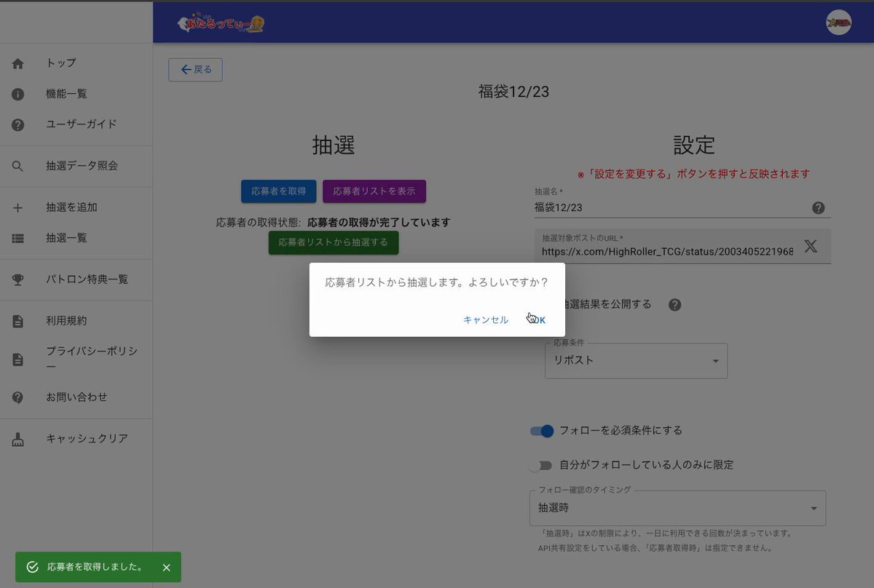Click キャンセル in the confirmation dialog
Viewport: 874px width, 588px height.
(x=486, y=319)
